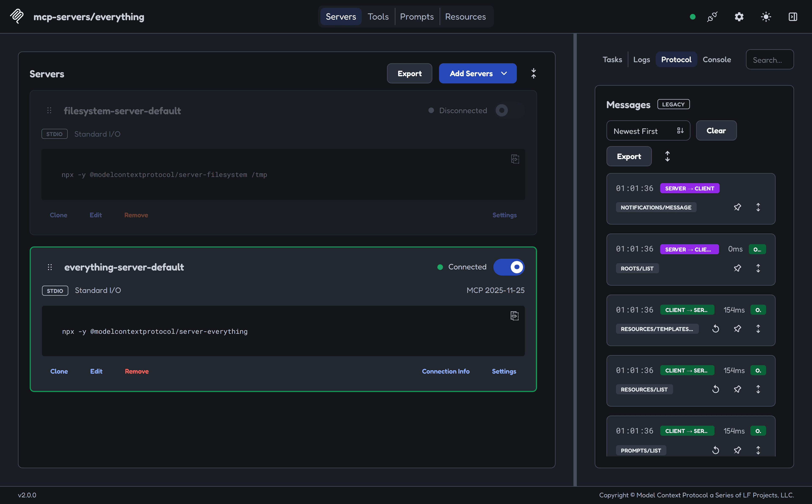812x504 pixels.
Task: Toggle light theme with the sun icon
Action: point(766,17)
